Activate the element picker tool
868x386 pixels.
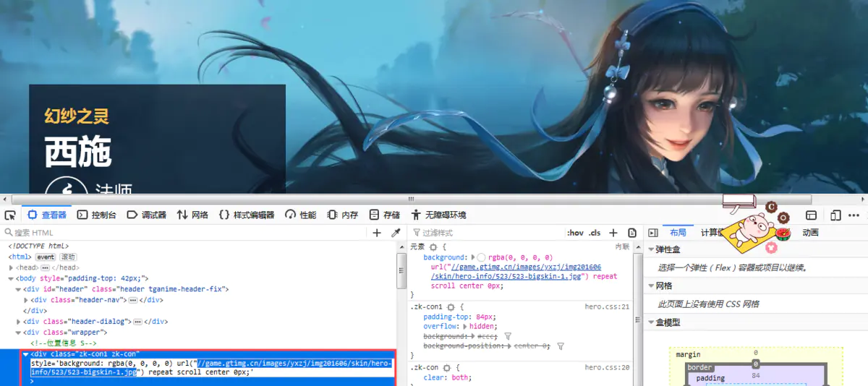[10, 215]
